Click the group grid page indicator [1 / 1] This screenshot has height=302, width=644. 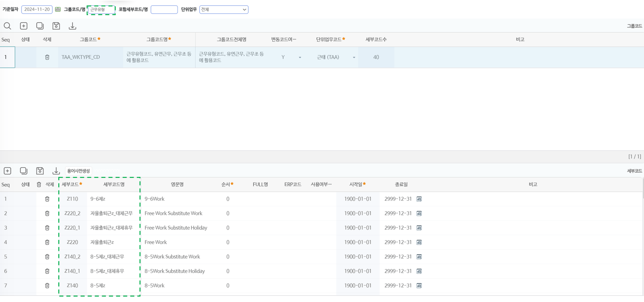click(635, 157)
